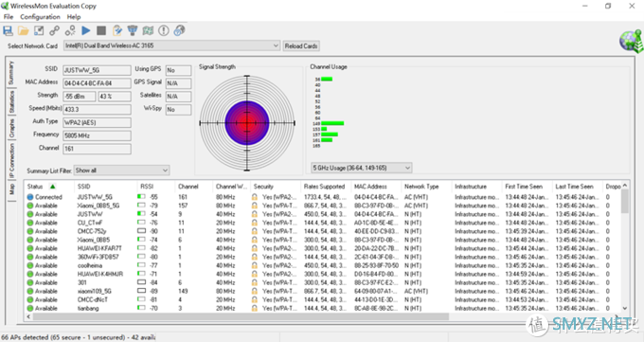Open file using the folder icon
This screenshot has height=342, width=644.
click(x=24, y=30)
